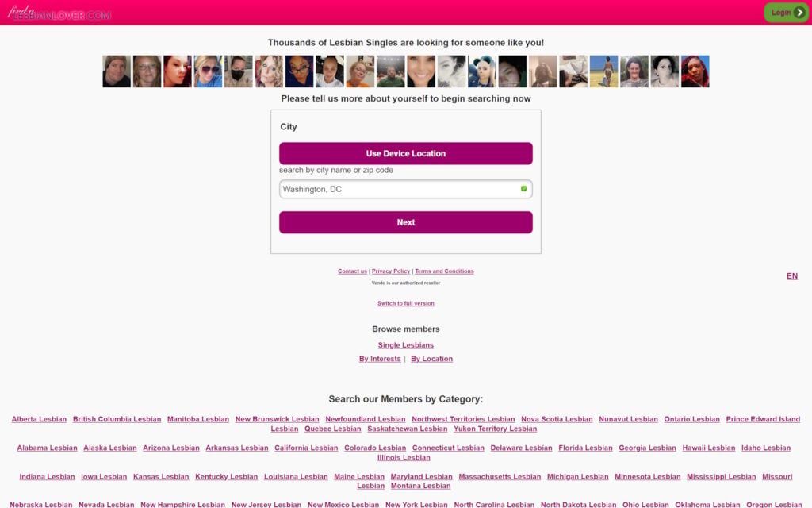Open the Single Lesbians link
The width and height of the screenshot is (812, 508).
tap(405, 345)
